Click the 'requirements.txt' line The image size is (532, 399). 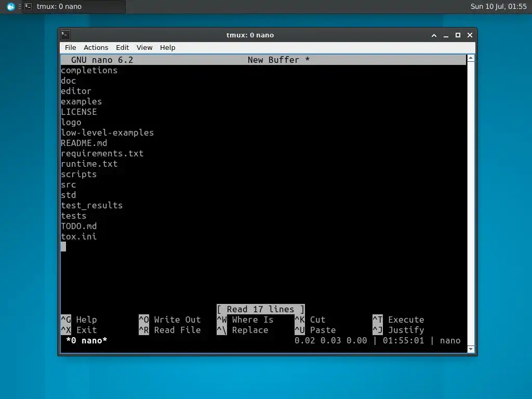pyautogui.click(x=102, y=154)
